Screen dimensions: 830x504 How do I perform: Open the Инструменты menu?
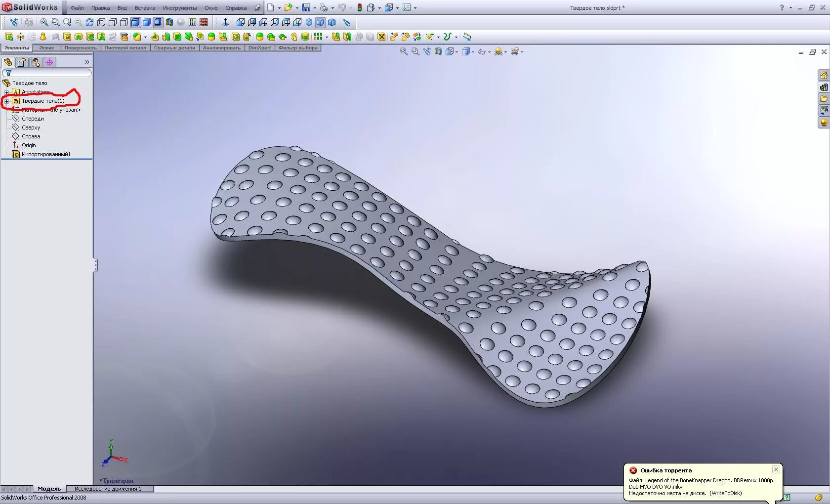(180, 8)
